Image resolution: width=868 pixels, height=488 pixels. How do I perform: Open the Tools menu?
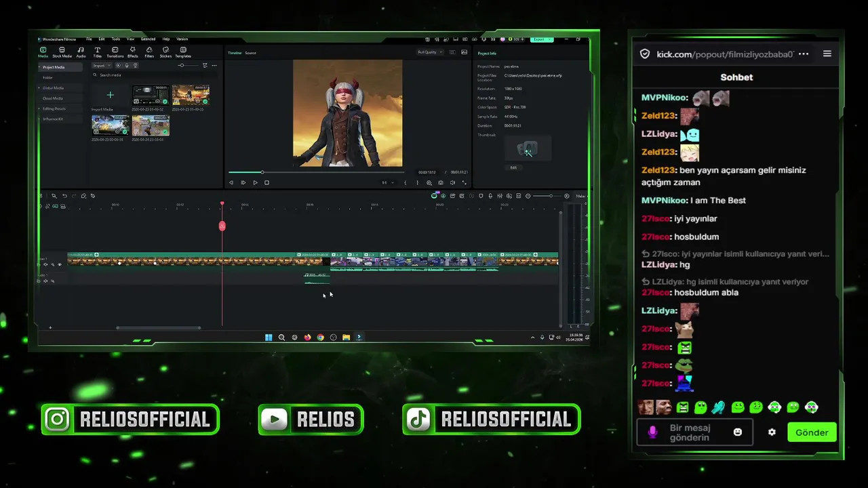tap(116, 39)
